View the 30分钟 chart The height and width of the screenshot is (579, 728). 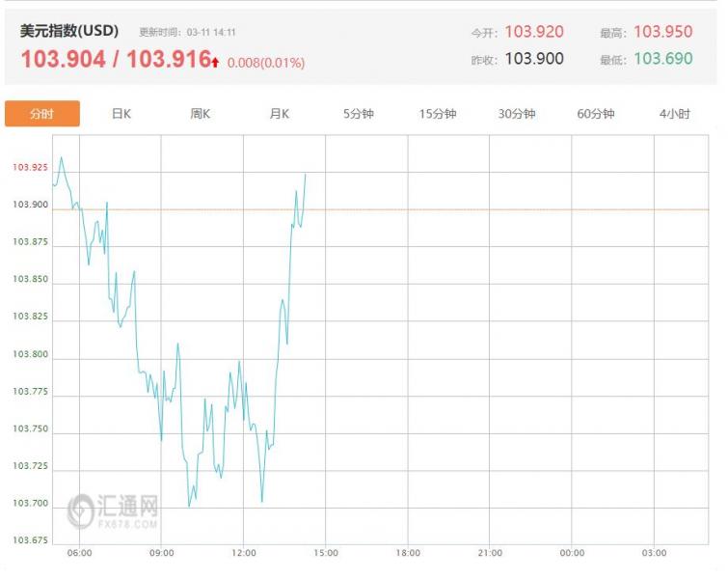(517, 114)
